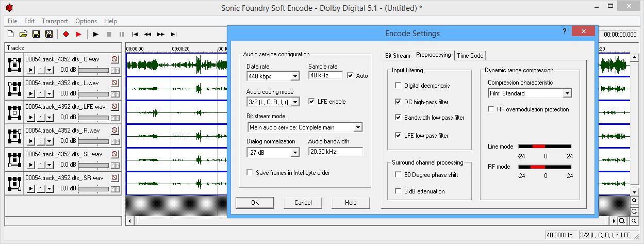Mute the _.C.wav track
This screenshot has width=644, height=244.
coord(115,59)
